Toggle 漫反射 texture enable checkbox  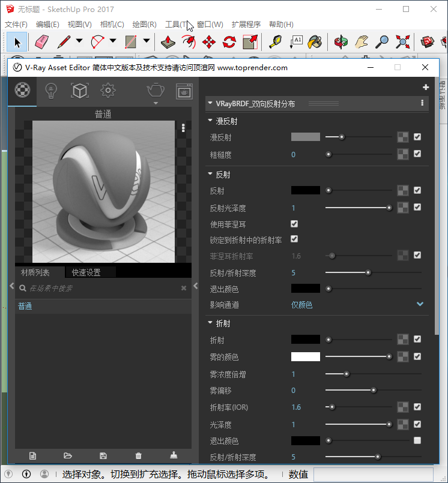tap(417, 137)
